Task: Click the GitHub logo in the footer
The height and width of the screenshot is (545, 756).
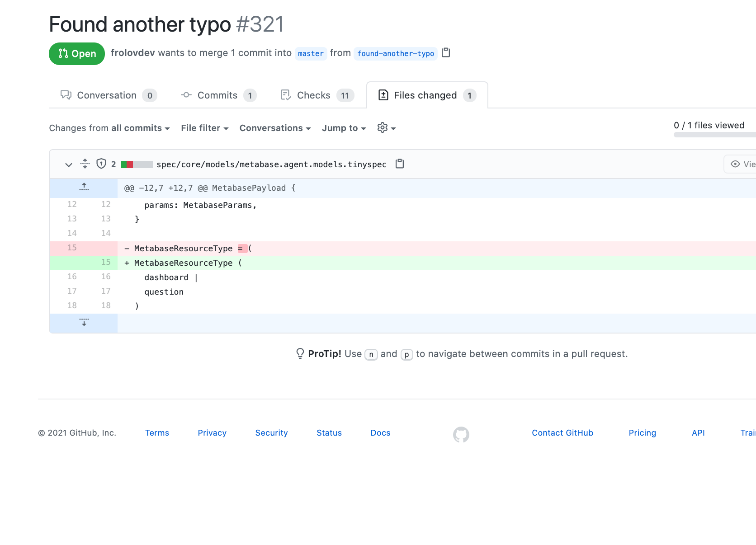Action: point(461,434)
